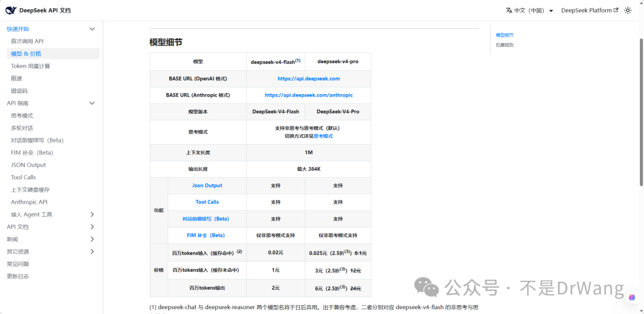Open the 错误码 sidebar page
Image resolution: width=644 pixels, height=314 pixels.
pyautogui.click(x=19, y=91)
